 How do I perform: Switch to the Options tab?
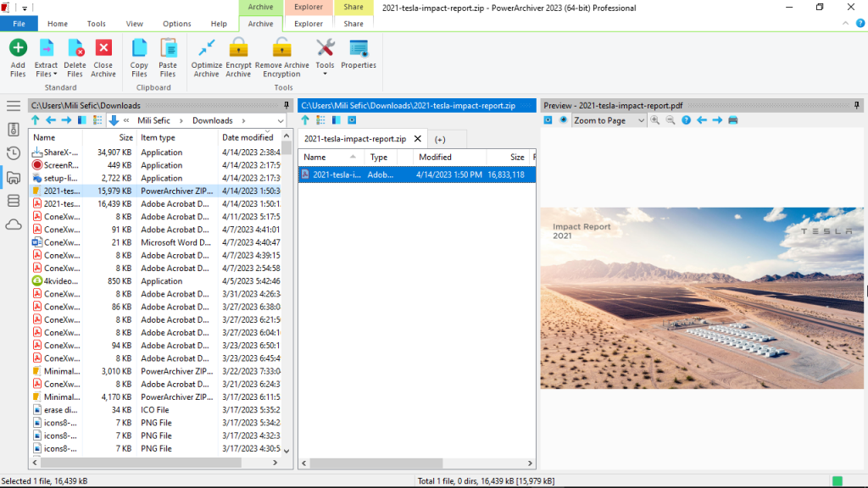[177, 24]
